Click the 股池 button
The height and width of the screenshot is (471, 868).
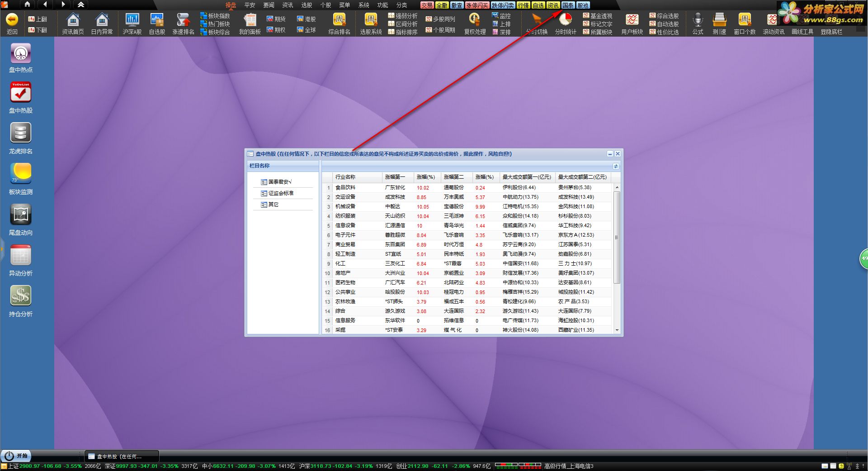coord(583,5)
